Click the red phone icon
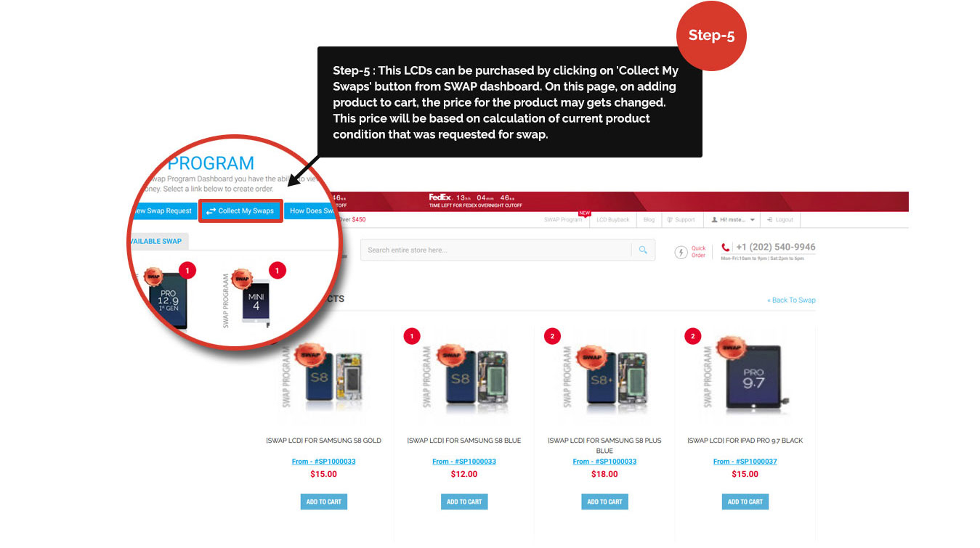The height and width of the screenshot is (548, 980). pyautogui.click(x=726, y=248)
